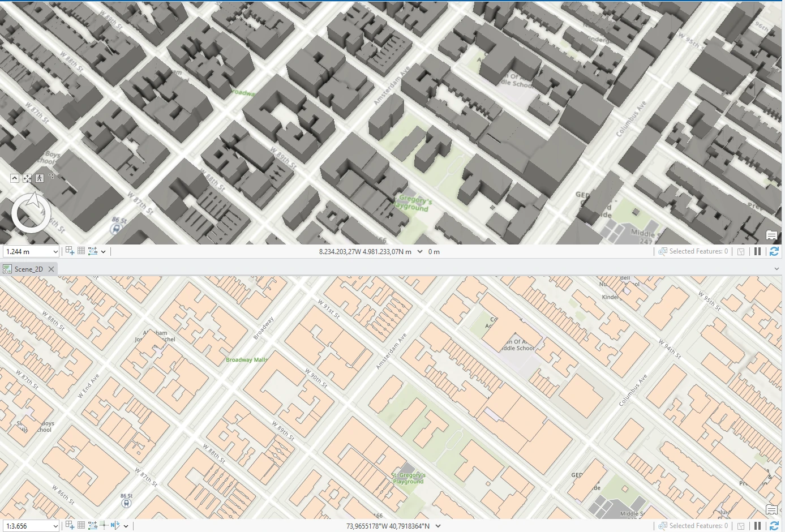Click the north correction icon in Scene_2D

click(x=115, y=525)
